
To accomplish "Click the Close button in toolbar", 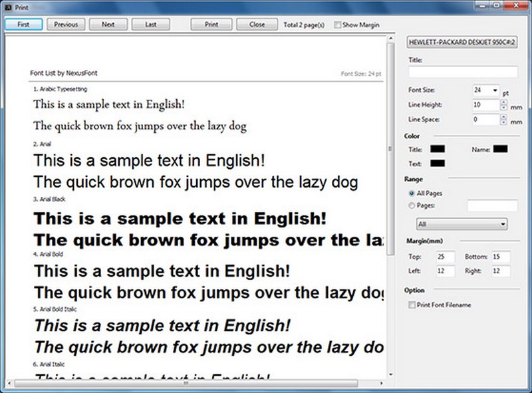I will (257, 25).
